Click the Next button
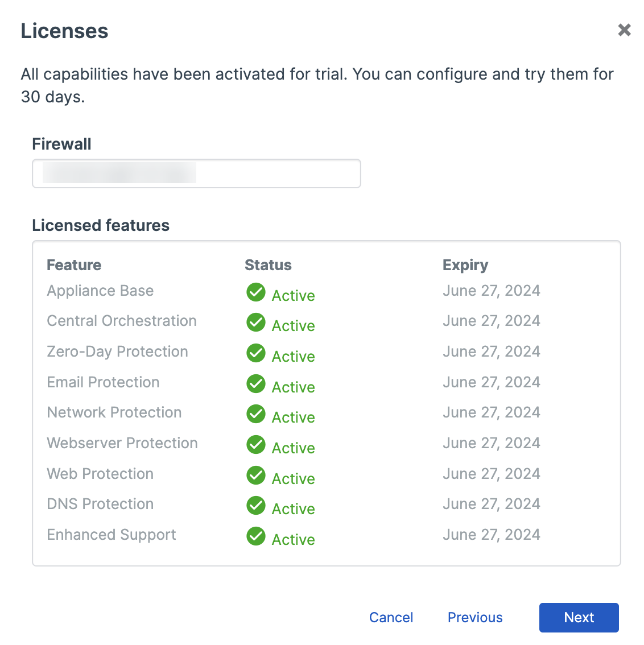The height and width of the screenshot is (645, 644). point(579,617)
